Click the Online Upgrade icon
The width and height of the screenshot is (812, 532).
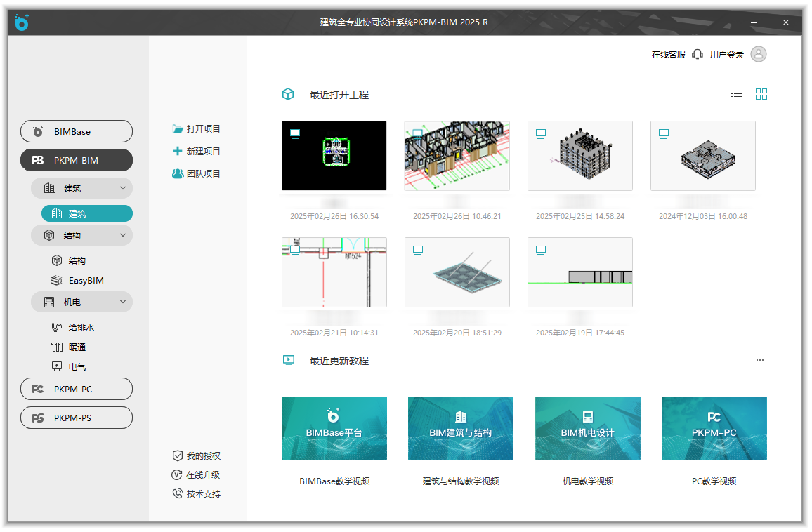[178, 475]
